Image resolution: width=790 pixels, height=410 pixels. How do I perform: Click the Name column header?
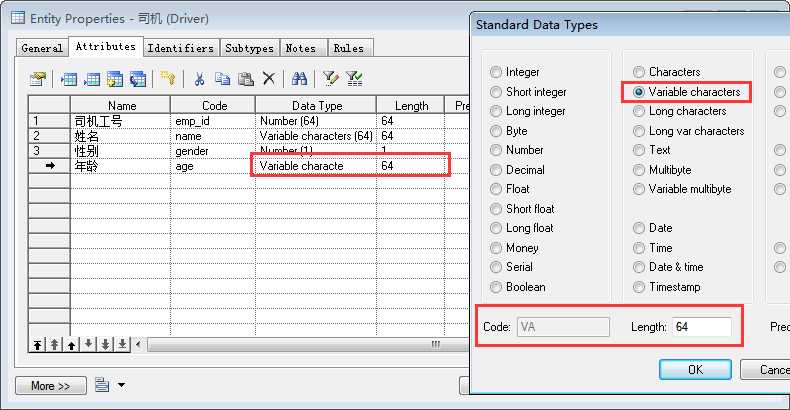120,105
